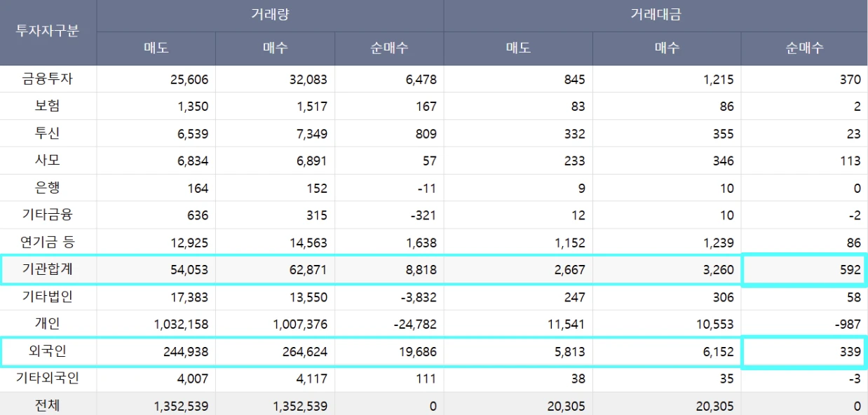Click the highlighted 339 net purchase cell
This screenshot has width=868, height=415.
pos(804,352)
